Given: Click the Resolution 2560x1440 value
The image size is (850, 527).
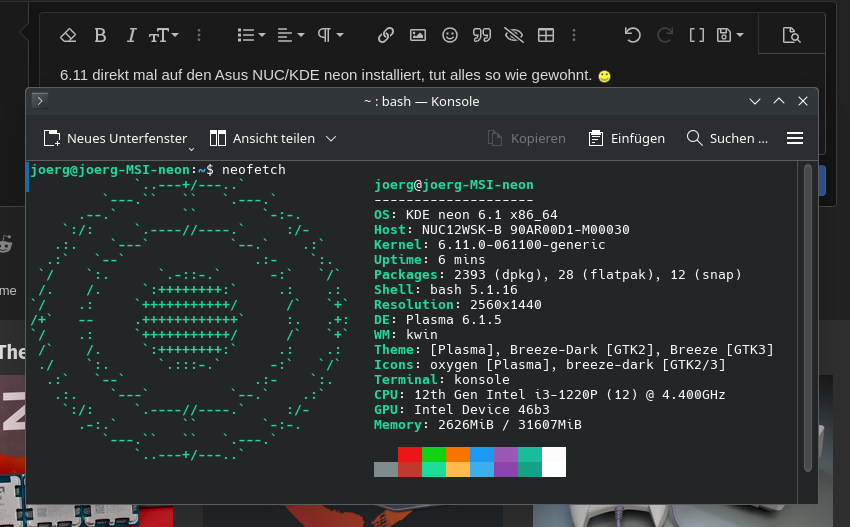Looking at the screenshot, I should [x=505, y=305].
